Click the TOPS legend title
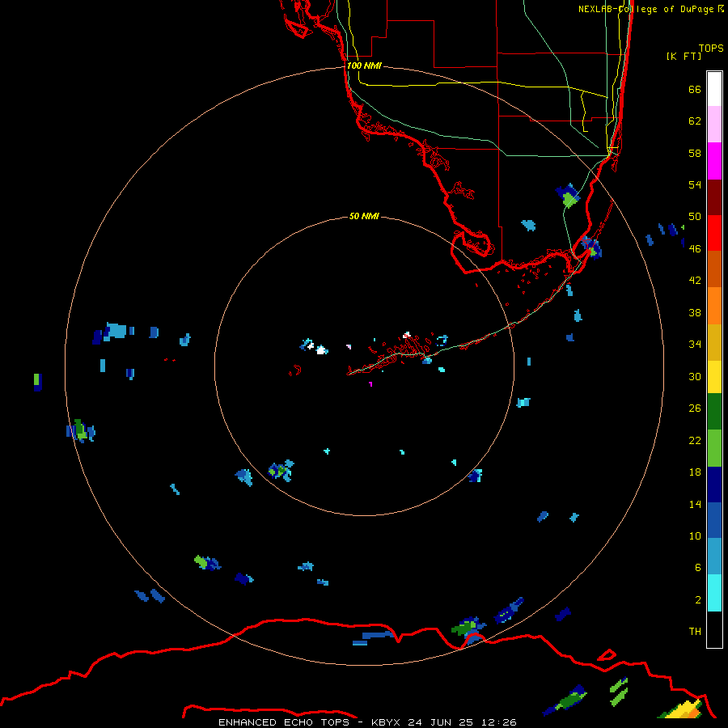 pos(711,48)
